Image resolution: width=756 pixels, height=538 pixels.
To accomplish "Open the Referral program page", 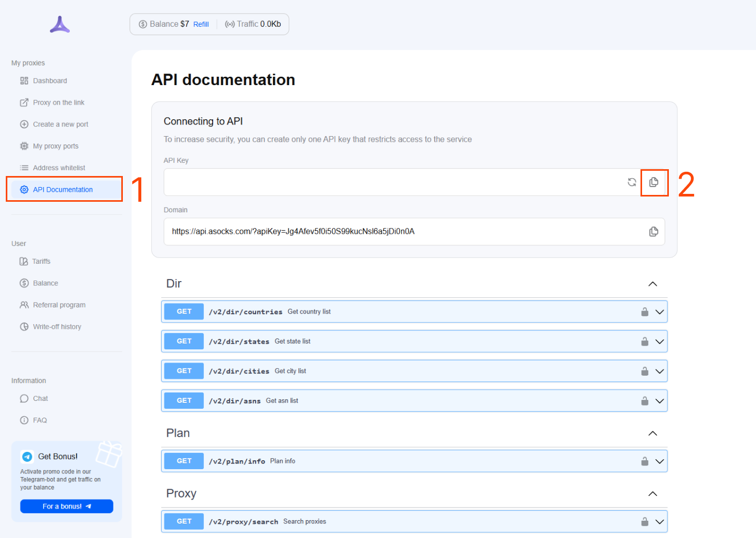I will pos(59,305).
